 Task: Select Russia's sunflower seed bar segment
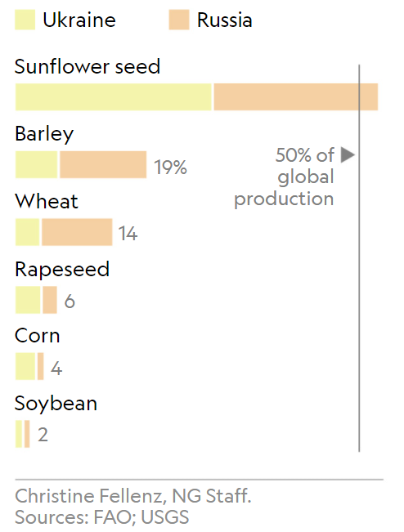coord(296,96)
